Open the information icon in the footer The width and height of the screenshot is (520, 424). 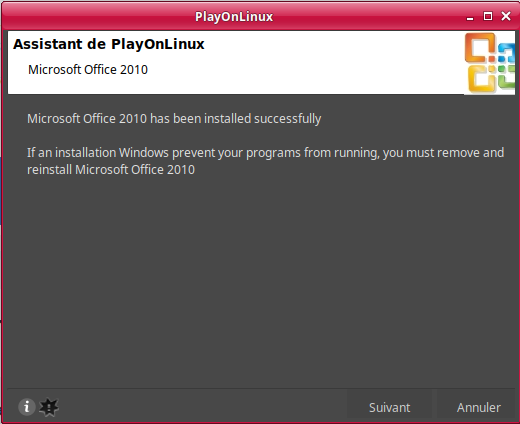click(27, 407)
